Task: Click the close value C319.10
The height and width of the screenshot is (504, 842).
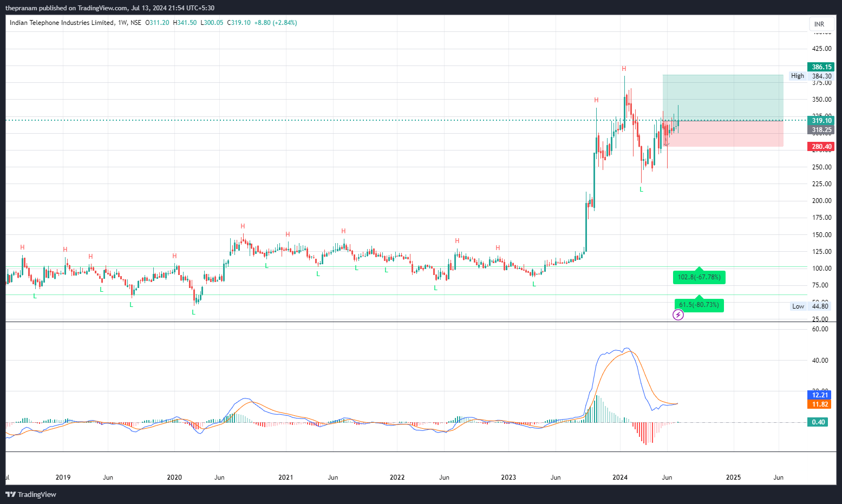Action: pos(239,23)
